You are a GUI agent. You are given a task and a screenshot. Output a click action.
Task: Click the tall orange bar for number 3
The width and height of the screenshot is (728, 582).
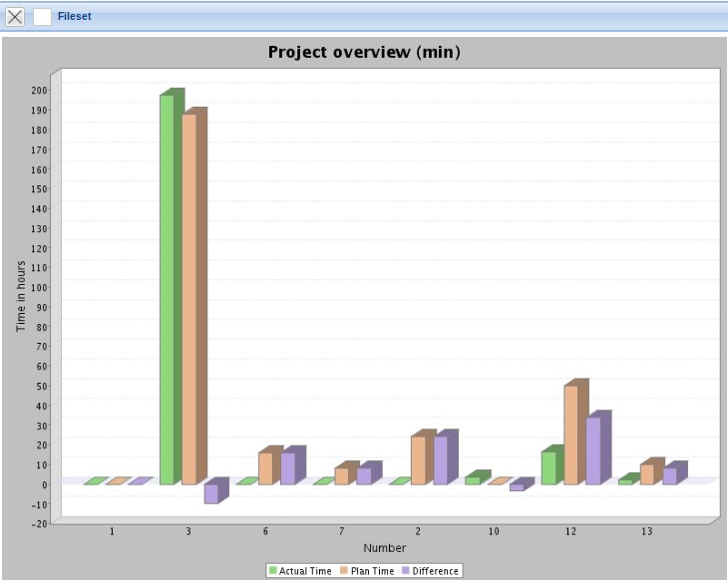188,299
